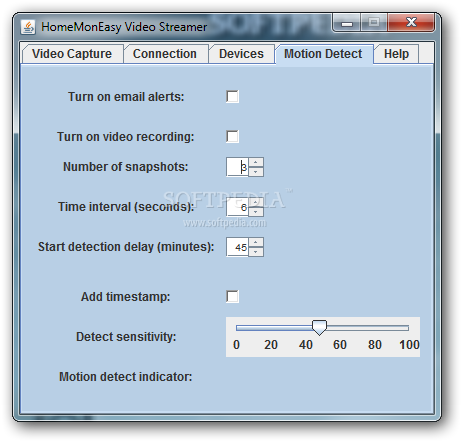
Task: Increase the start detection delay minutes
Action: point(256,242)
